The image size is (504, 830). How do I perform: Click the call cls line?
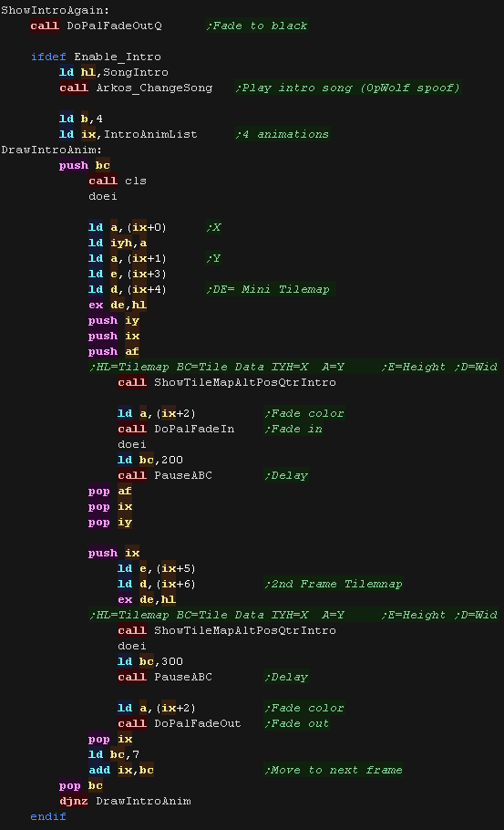point(118,181)
